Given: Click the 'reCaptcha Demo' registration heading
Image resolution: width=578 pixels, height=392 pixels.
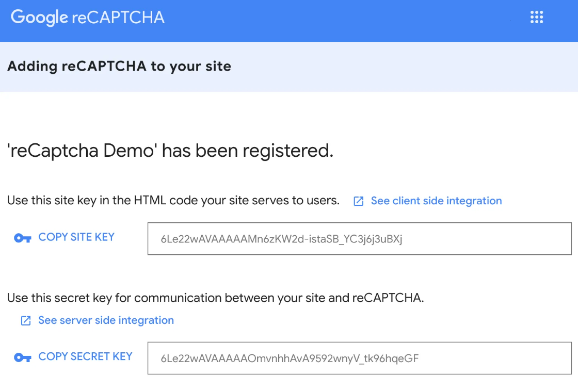Looking at the screenshot, I should (x=171, y=151).
